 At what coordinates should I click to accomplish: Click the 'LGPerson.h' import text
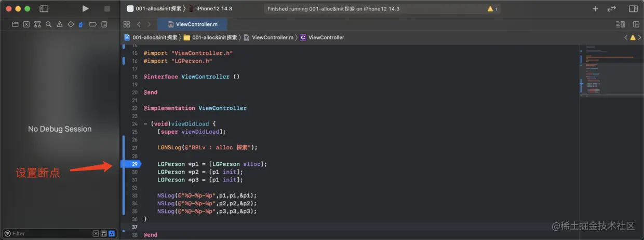click(191, 61)
